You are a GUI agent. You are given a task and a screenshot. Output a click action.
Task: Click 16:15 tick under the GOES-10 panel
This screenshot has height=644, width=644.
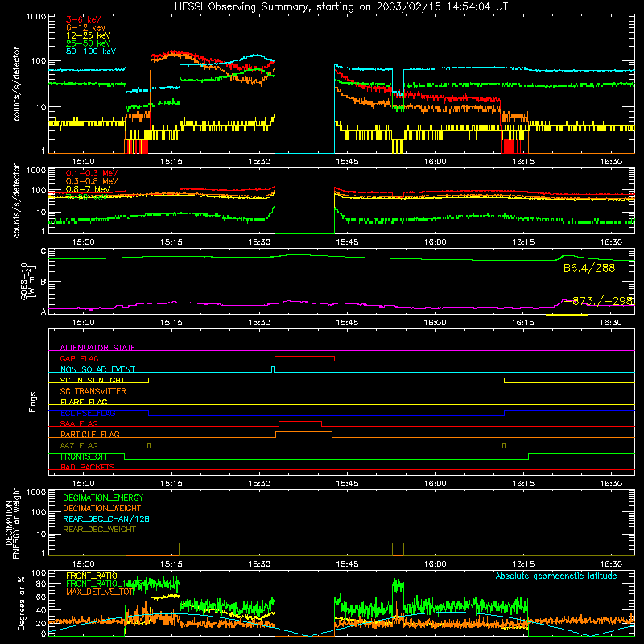click(x=523, y=323)
